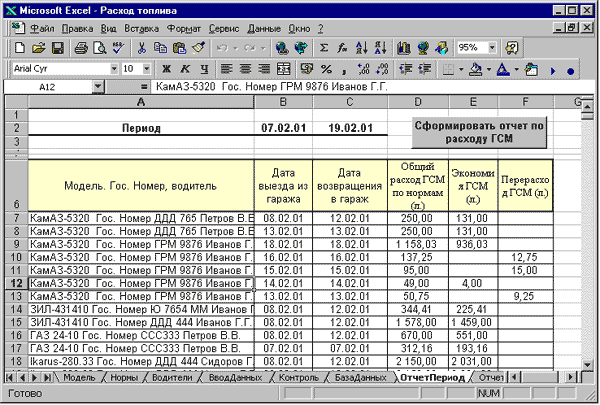Screen dimensions: 600x405
Task: Open font name Arial Cyr dropdown
Action: coord(114,69)
